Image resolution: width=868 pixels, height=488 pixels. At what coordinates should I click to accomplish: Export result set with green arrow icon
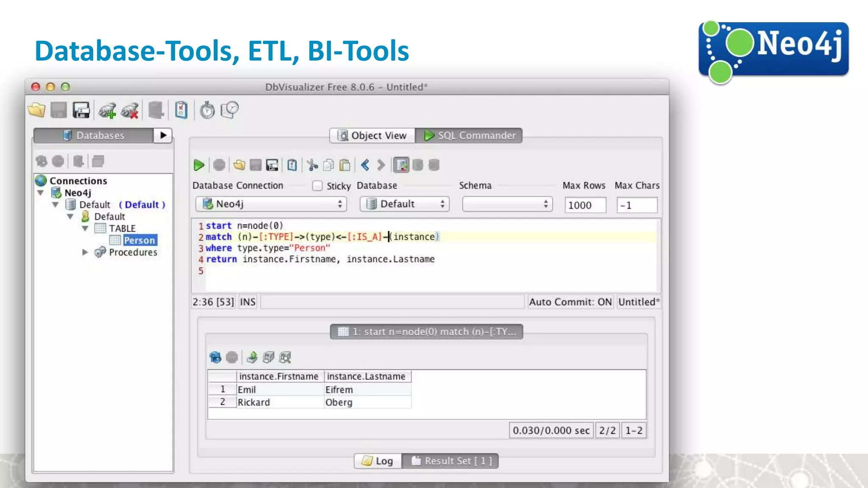pyautogui.click(x=252, y=358)
